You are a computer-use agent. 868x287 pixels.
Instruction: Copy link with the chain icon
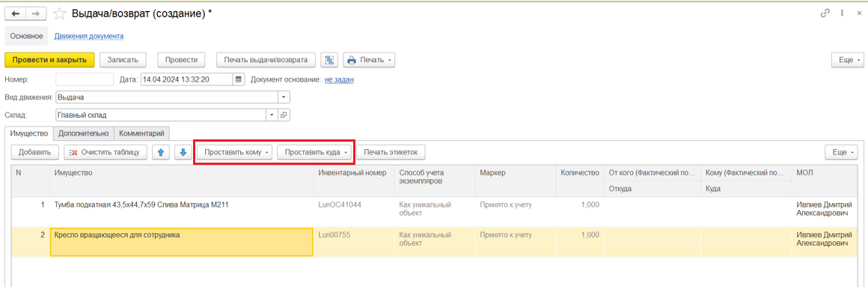[x=825, y=13]
